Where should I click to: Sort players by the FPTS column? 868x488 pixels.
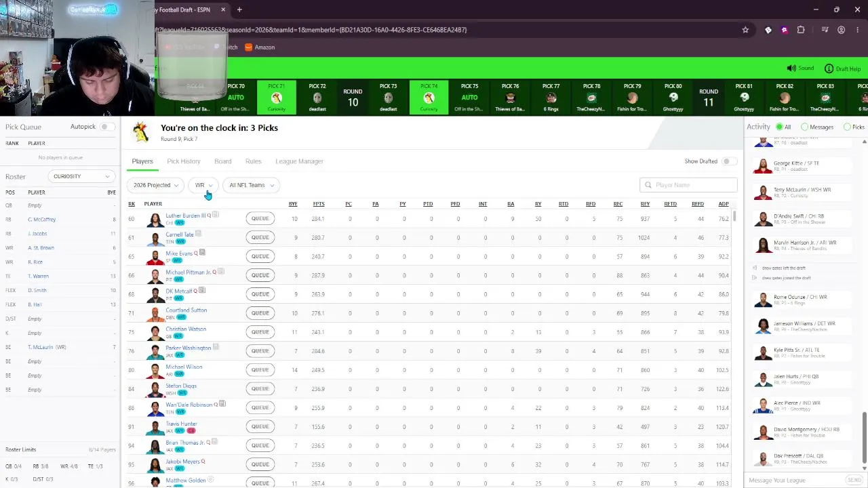click(x=319, y=204)
